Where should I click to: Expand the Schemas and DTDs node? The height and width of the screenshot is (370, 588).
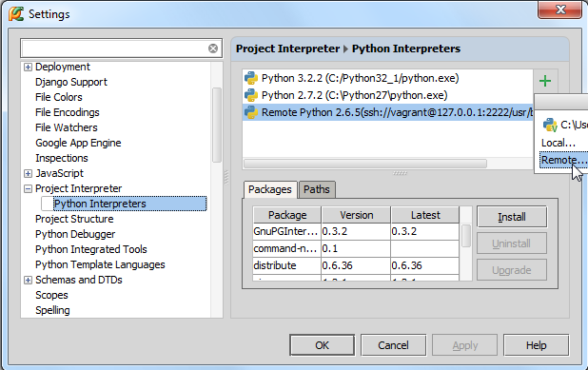[x=28, y=280]
